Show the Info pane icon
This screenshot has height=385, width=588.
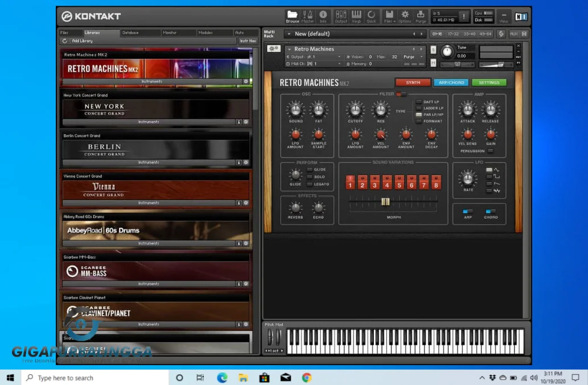click(323, 16)
